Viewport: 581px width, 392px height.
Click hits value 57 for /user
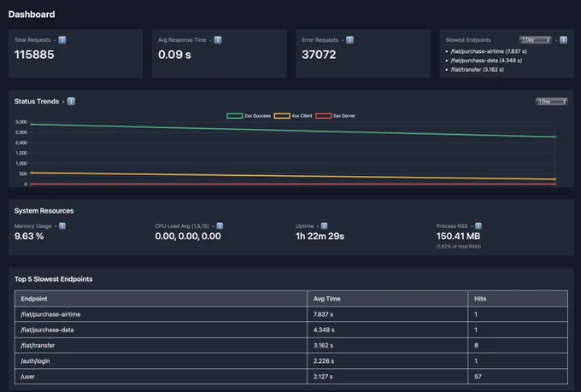click(x=518, y=377)
